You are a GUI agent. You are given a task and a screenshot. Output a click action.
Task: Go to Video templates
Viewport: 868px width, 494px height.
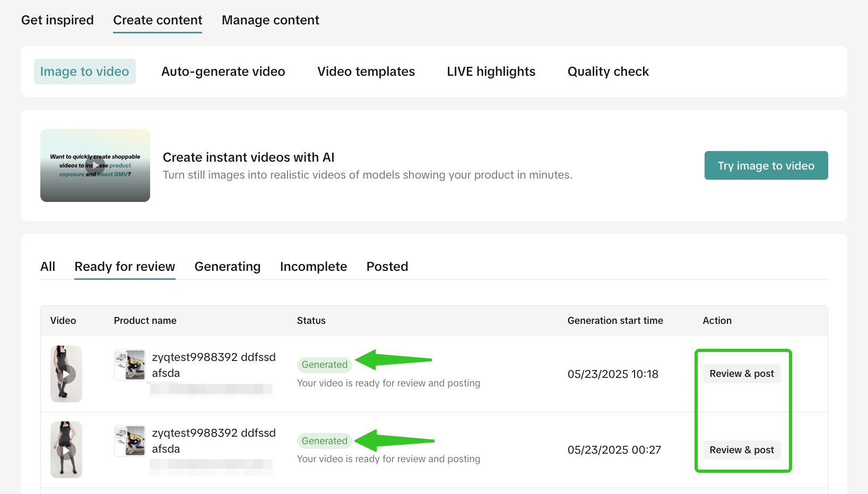coord(366,72)
